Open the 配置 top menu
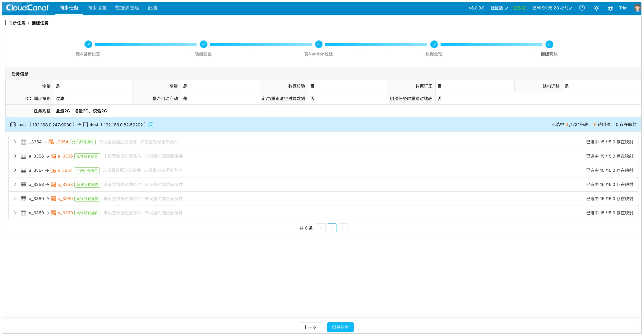Image resolution: width=644 pixels, height=336 pixels. [153, 8]
